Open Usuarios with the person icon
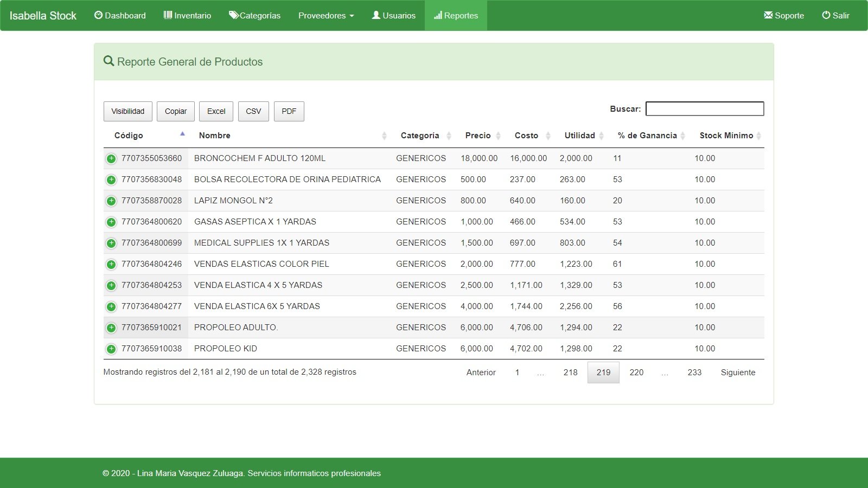The height and width of the screenshot is (488, 868). 376,15
